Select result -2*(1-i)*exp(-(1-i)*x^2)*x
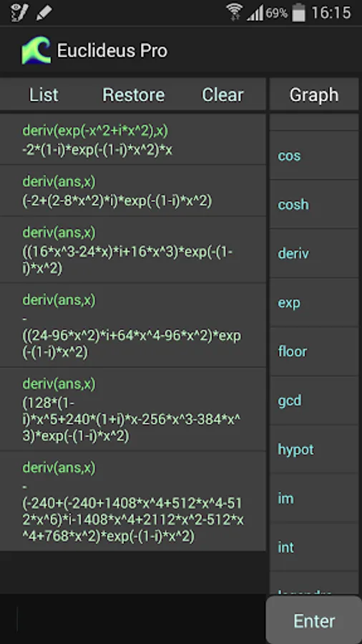The width and height of the screenshot is (362, 644). pyautogui.click(x=97, y=150)
